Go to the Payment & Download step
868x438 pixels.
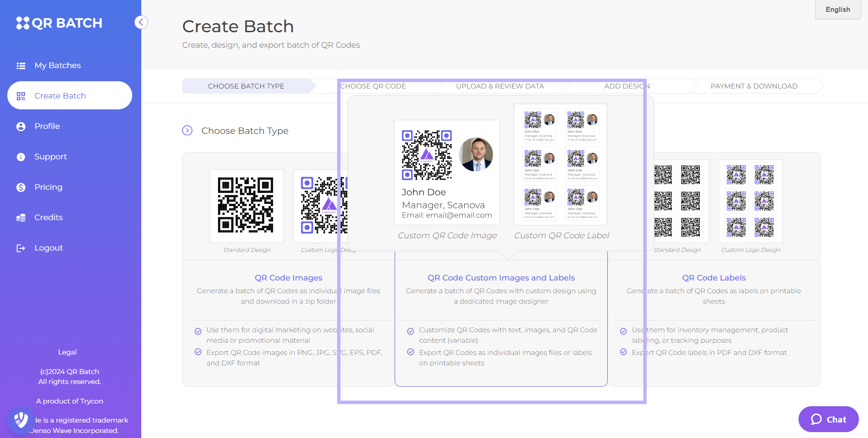pos(754,86)
